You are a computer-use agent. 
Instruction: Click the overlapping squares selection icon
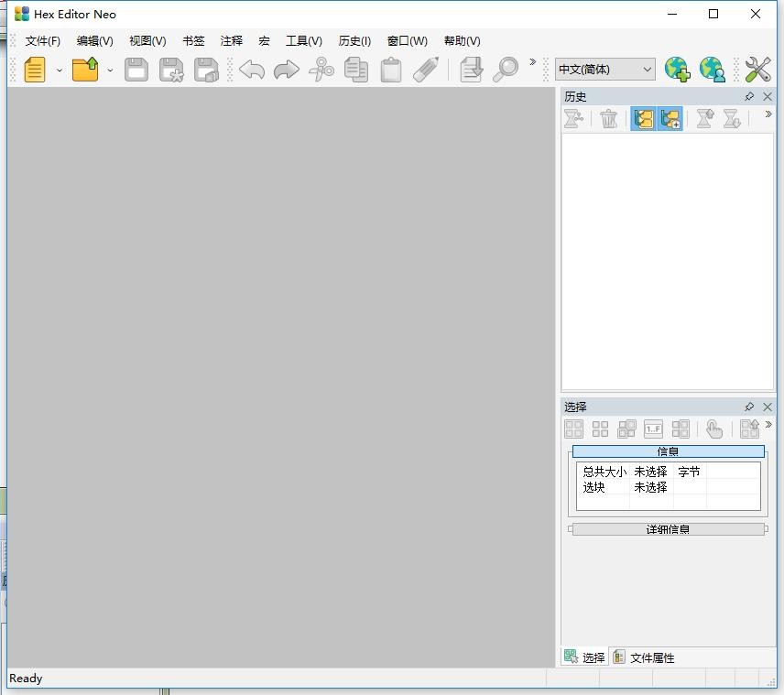tap(626, 429)
